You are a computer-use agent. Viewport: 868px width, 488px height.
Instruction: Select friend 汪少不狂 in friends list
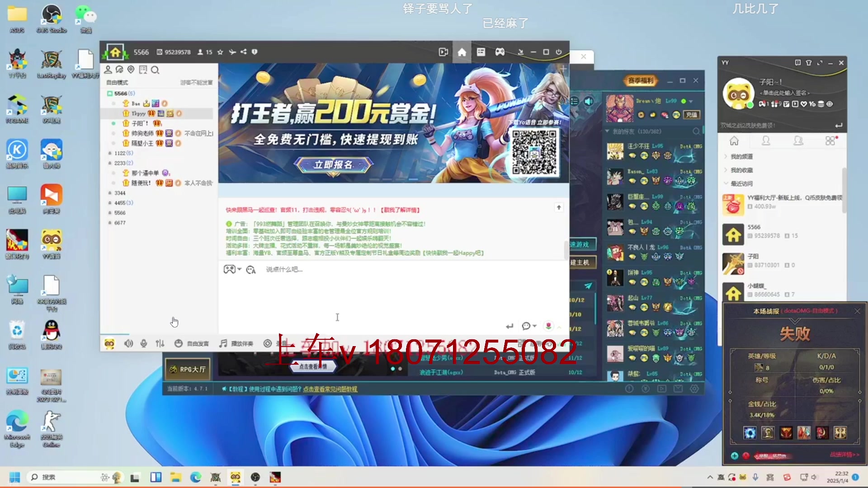pyautogui.click(x=655, y=151)
